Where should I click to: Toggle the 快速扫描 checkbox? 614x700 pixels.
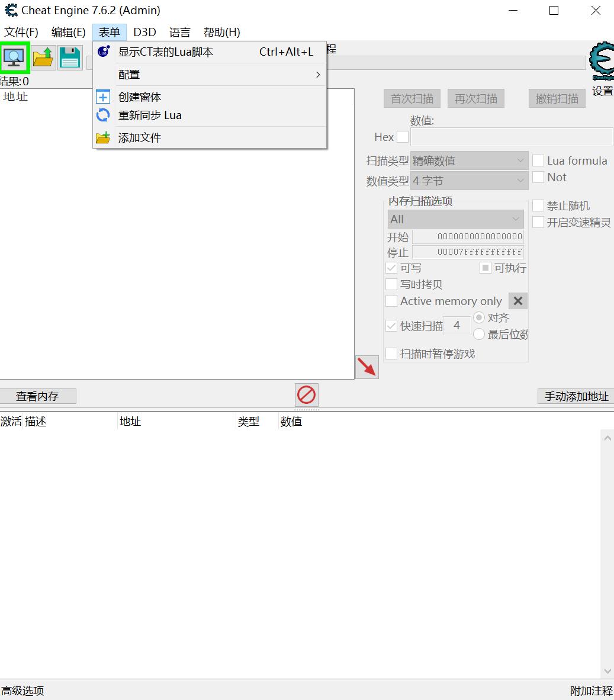coord(391,326)
